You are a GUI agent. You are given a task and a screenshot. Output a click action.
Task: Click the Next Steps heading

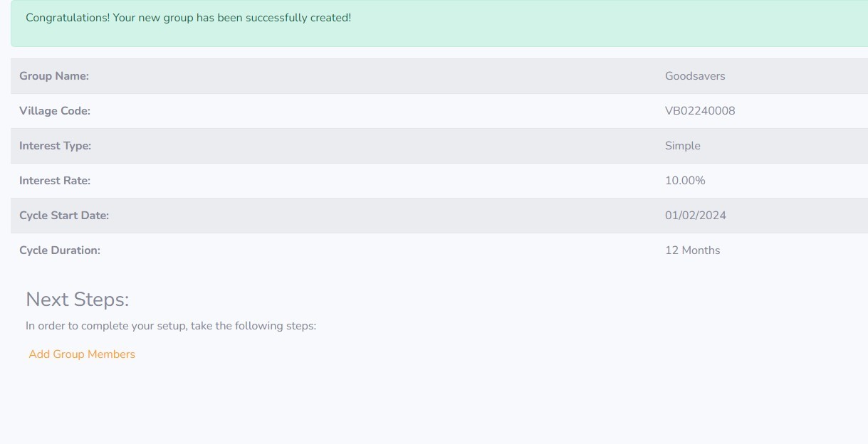click(78, 300)
